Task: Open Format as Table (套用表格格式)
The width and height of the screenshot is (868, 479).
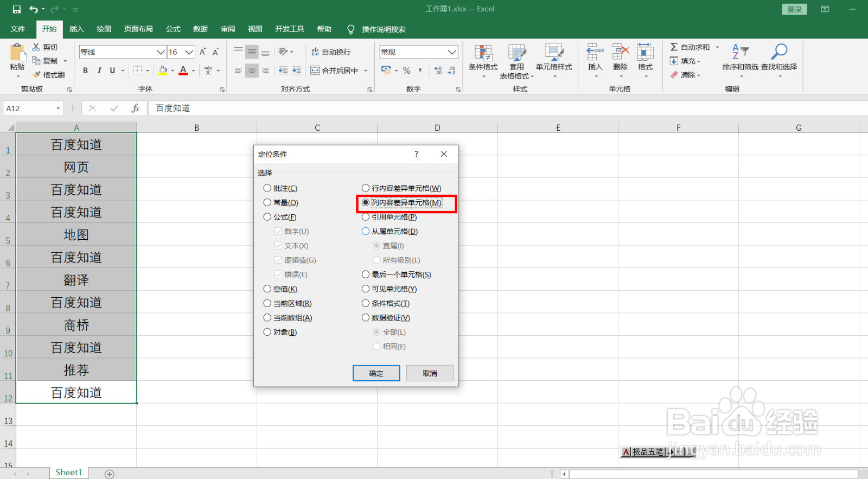Action: click(x=516, y=61)
